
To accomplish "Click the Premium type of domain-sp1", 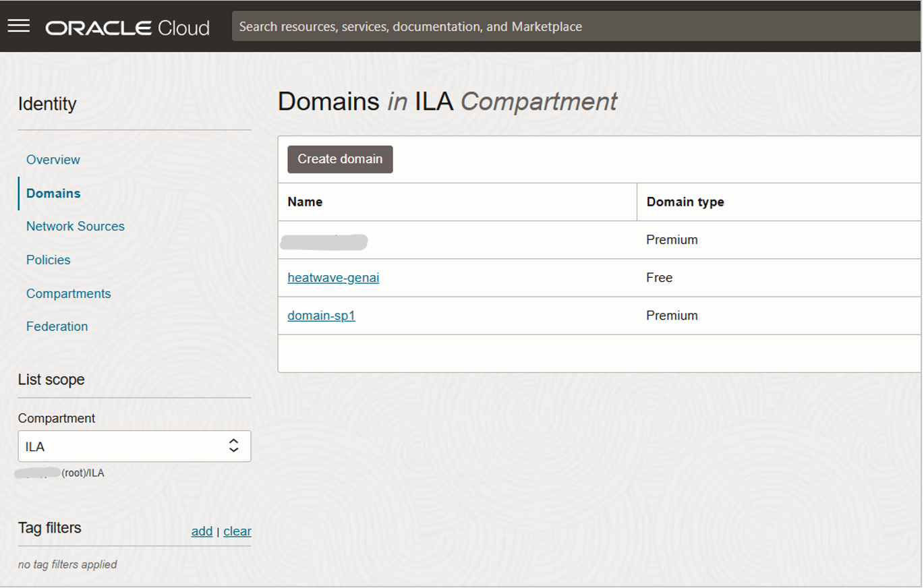I will pos(672,315).
